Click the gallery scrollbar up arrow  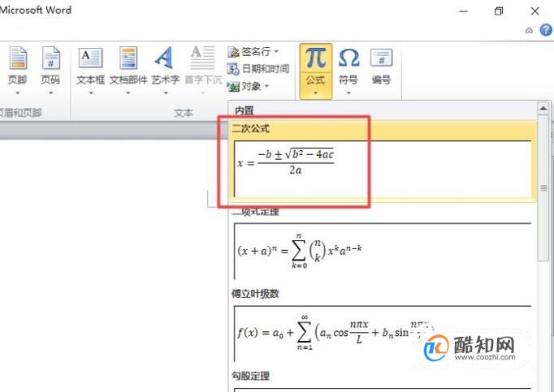[543, 108]
